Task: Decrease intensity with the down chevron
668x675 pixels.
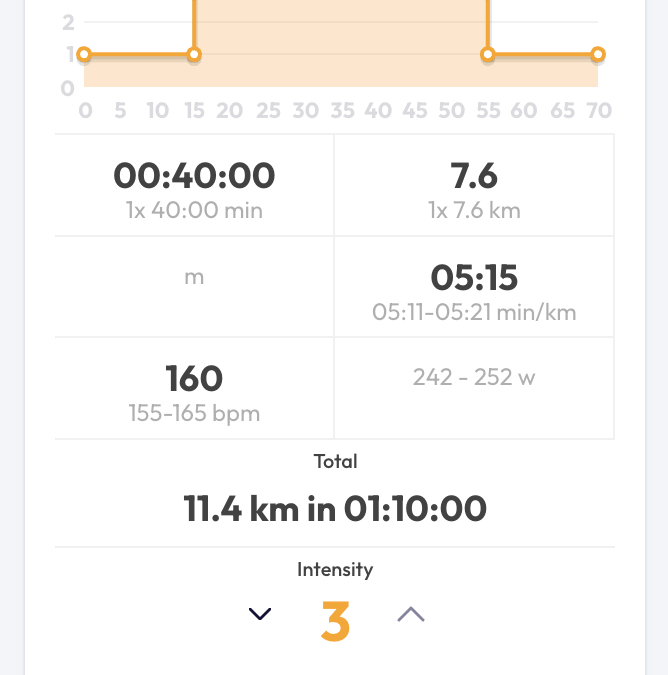Action: [260, 615]
